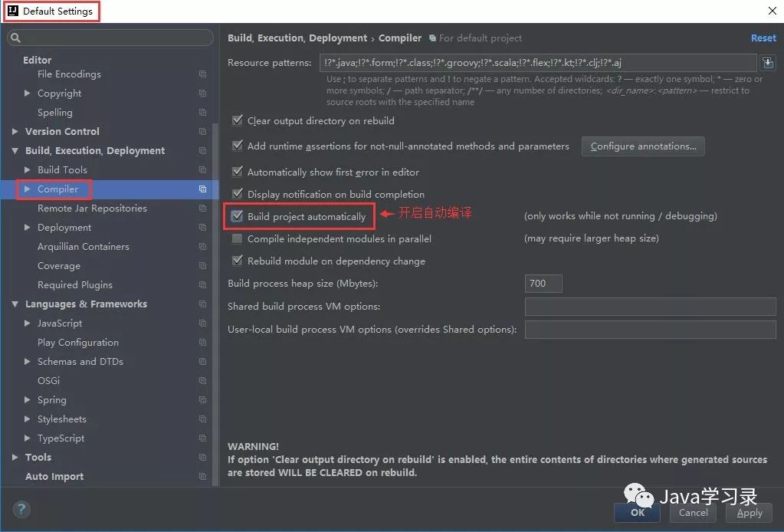The width and height of the screenshot is (784, 532).
Task: Toggle Automatically show first error in editor
Action: point(238,172)
